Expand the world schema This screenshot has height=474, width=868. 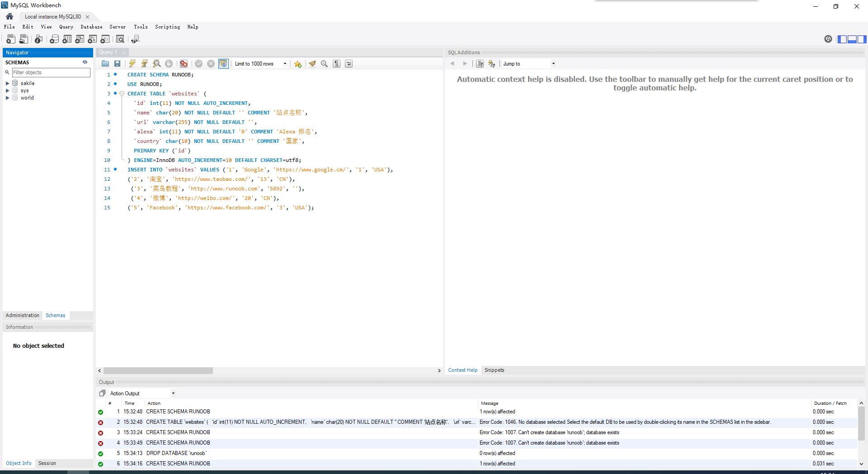click(7, 98)
